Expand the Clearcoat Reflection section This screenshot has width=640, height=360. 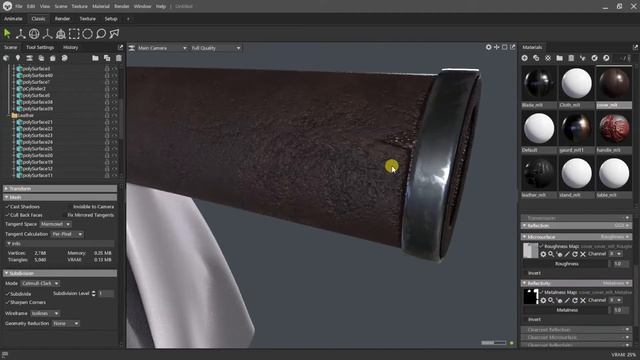point(576,330)
